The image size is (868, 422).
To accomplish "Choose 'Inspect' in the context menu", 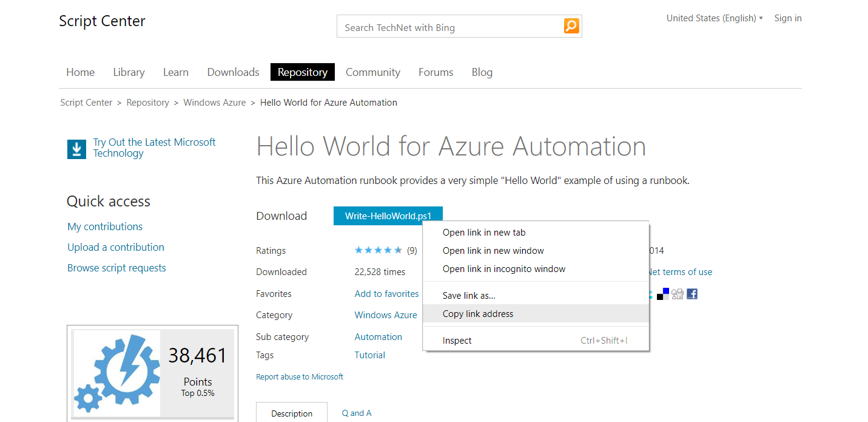I will [x=457, y=341].
